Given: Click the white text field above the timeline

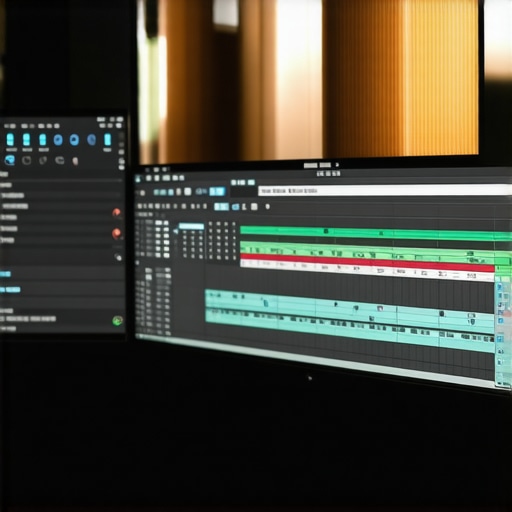Looking at the screenshot, I should pos(385,191).
